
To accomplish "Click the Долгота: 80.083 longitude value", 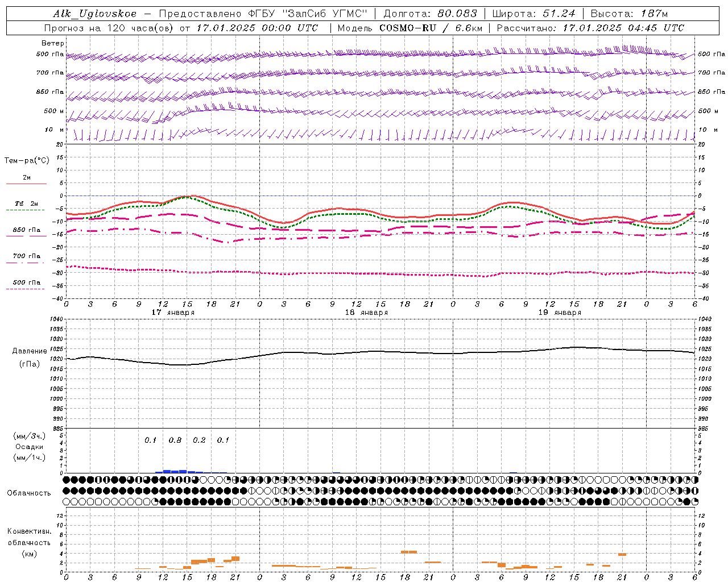I will click(430, 14).
